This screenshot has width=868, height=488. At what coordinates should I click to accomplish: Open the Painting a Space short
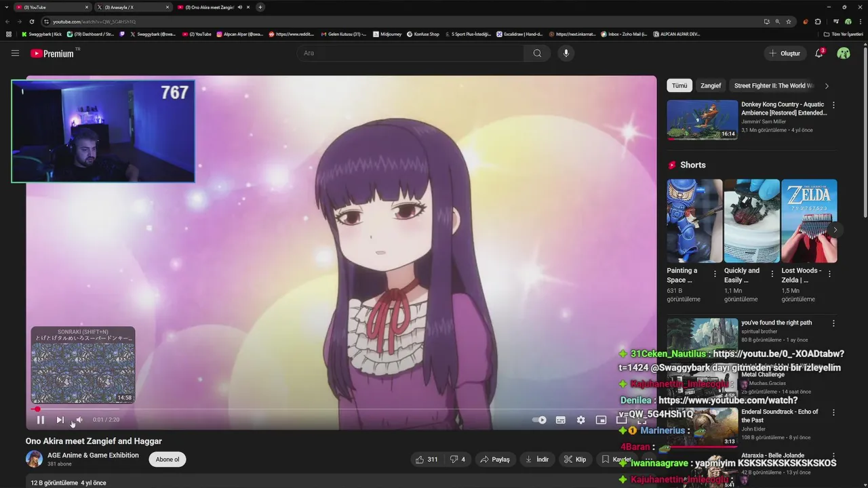pos(694,221)
